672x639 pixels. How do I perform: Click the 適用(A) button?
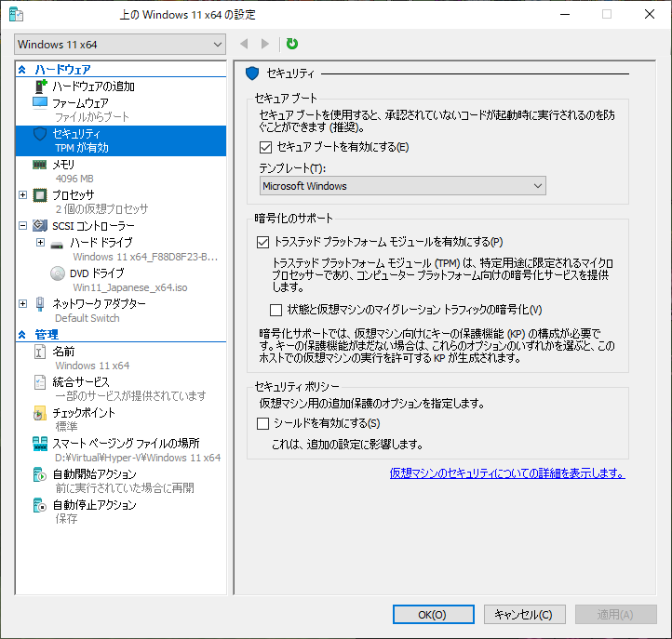pos(616,615)
